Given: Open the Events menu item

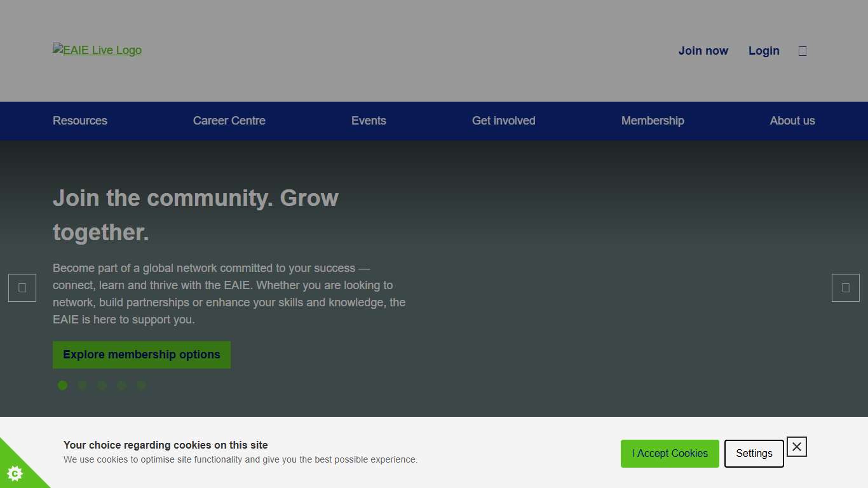Looking at the screenshot, I should [x=369, y=121].
